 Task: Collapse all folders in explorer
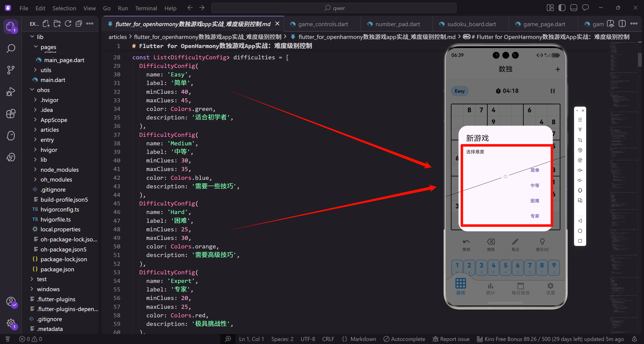tap(79, 24)
